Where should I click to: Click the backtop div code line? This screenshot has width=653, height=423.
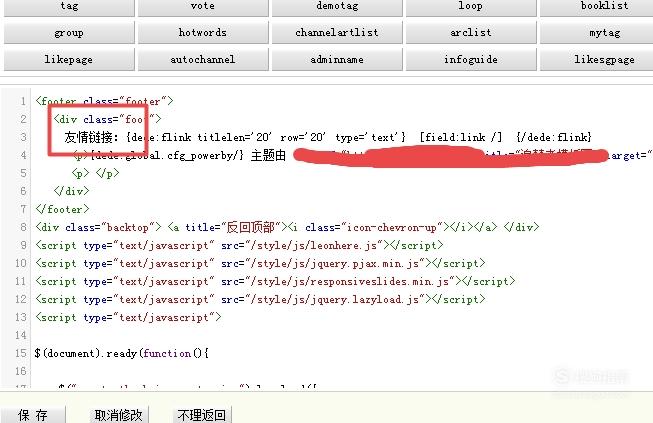click(x=287, y=227)
